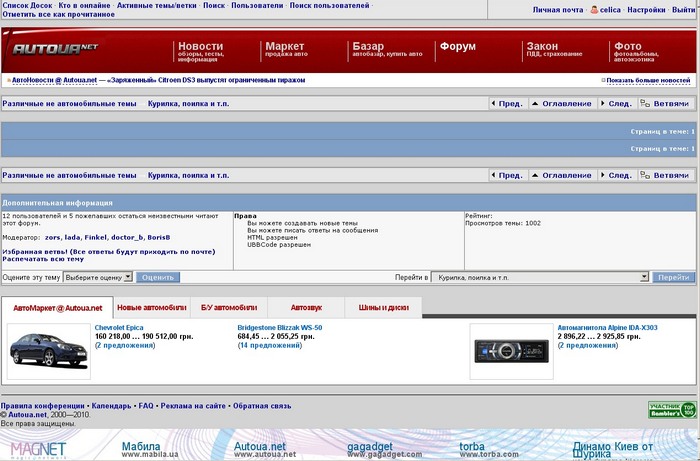This screenshot has height=461, width=700.
Task: Switch to Ветвями threaded view
Action: [x=668, y=103]
